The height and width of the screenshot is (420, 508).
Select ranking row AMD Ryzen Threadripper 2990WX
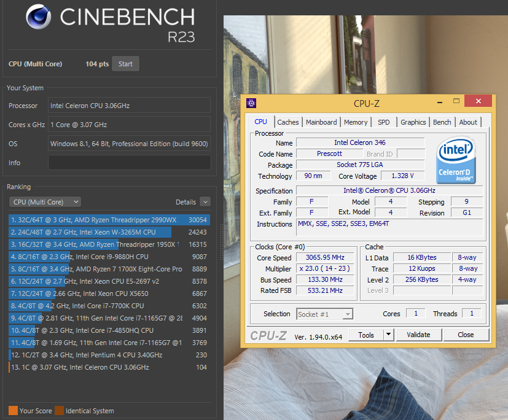coord(109,220)
